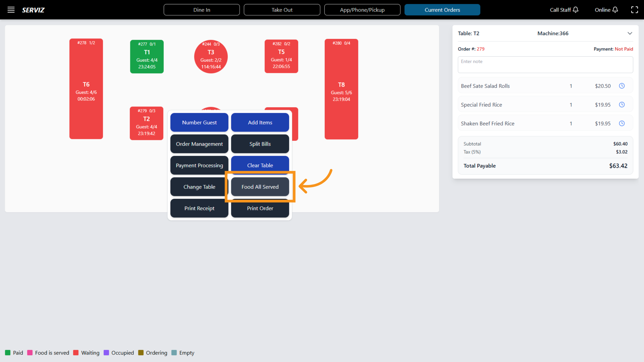Click clock icon for Special Fried Rice
The width and height of the screenshot is (644, 362).
(x=622, y=105)
